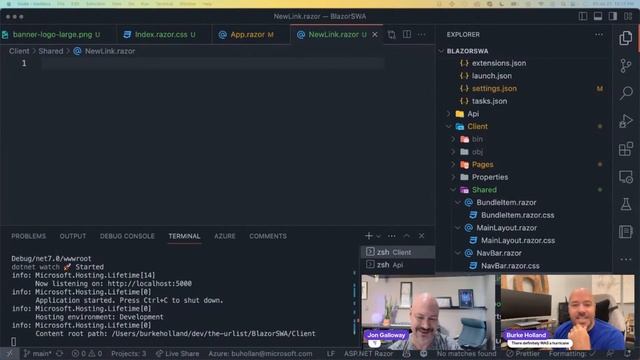Viewport: 640px width, 360px height.
Task: Collapse the Shared folder chevron
Action: (x=453, y=190)
